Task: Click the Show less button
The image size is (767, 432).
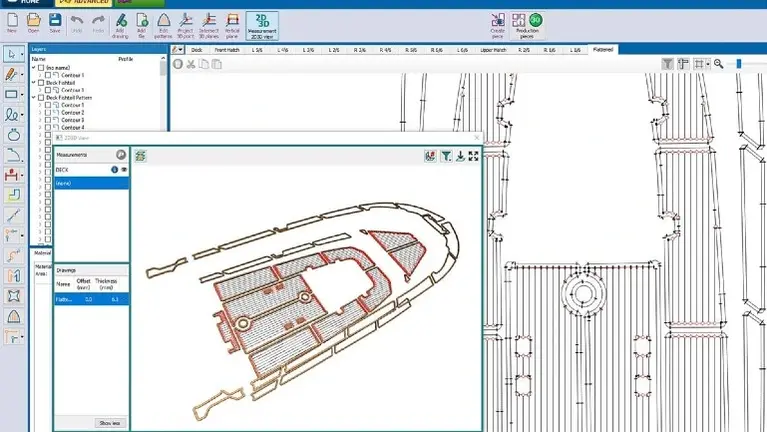Action: coord(111,422)
